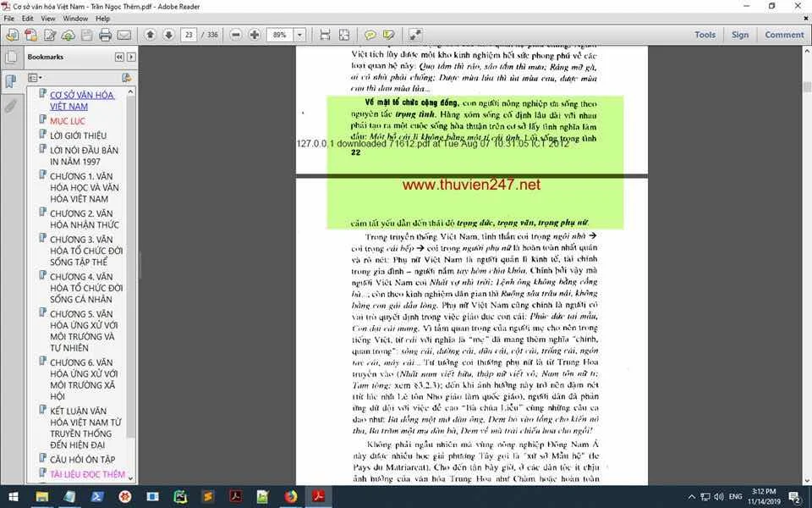
Task: Open File Explorer from the taskbar
Action: click(42, 497)
